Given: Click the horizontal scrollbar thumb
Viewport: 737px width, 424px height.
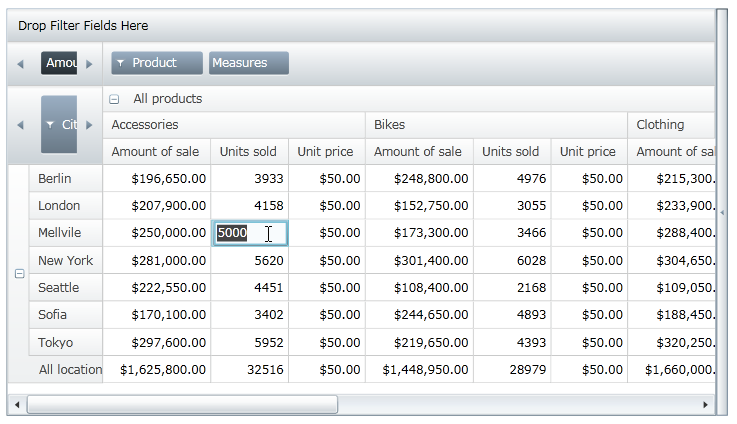Looking at the screenshot, I should (x=182, y=405).
